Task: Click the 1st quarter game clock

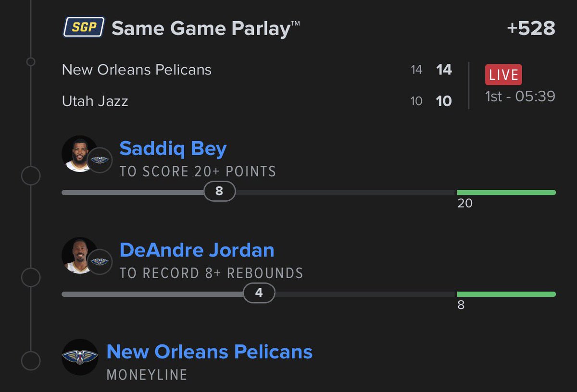Action: point(520,96)
